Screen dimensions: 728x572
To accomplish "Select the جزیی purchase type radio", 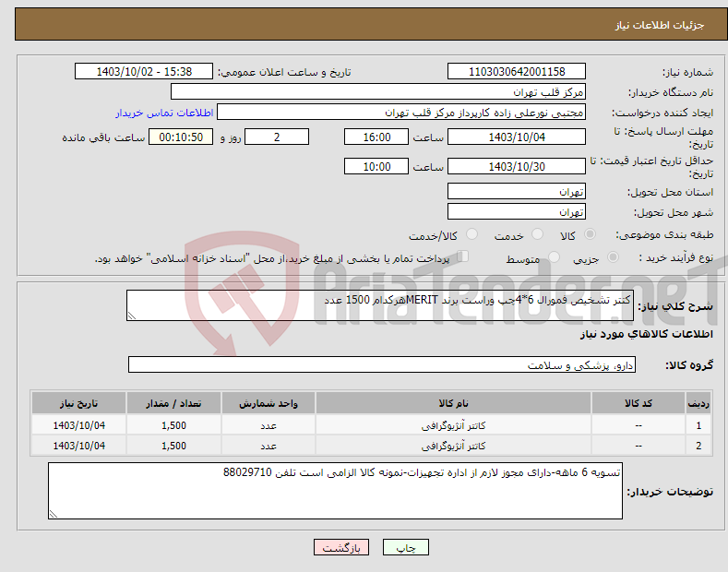I will tap(613, 256).
